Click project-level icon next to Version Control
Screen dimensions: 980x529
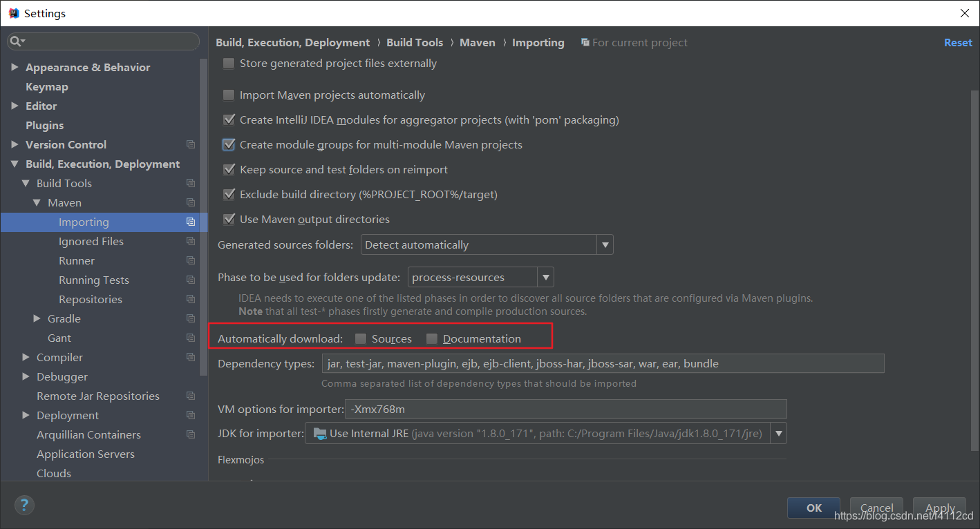[191, 145]
